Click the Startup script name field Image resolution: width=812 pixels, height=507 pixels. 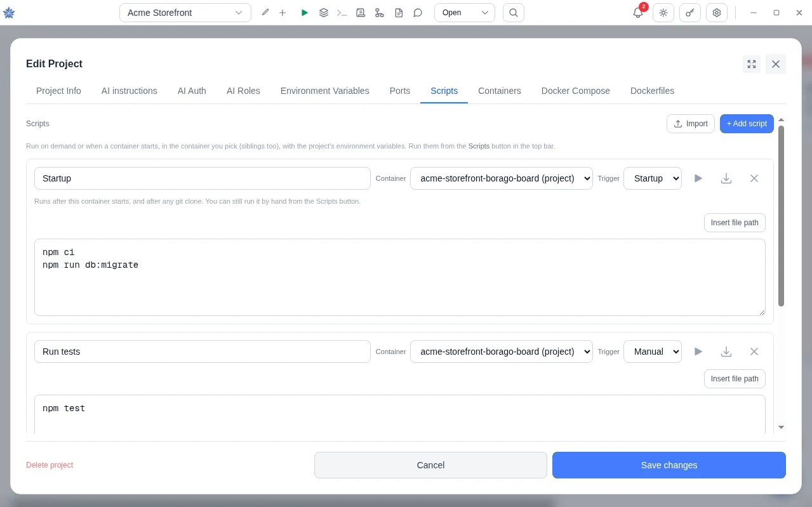click(x=203, y=178)
